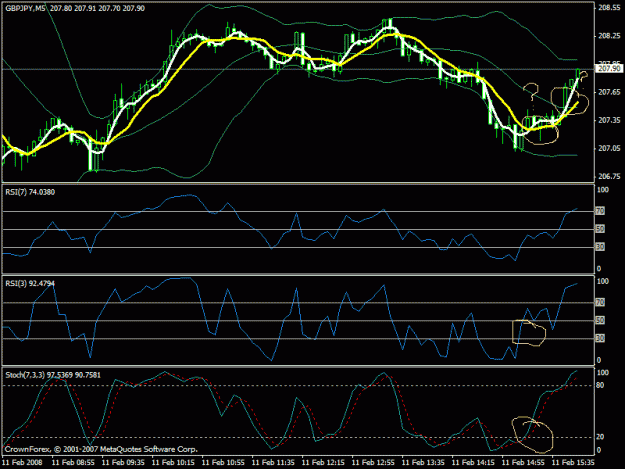Click the 11 Feb 2008 date label
The image size is (625, 469).
22,463
